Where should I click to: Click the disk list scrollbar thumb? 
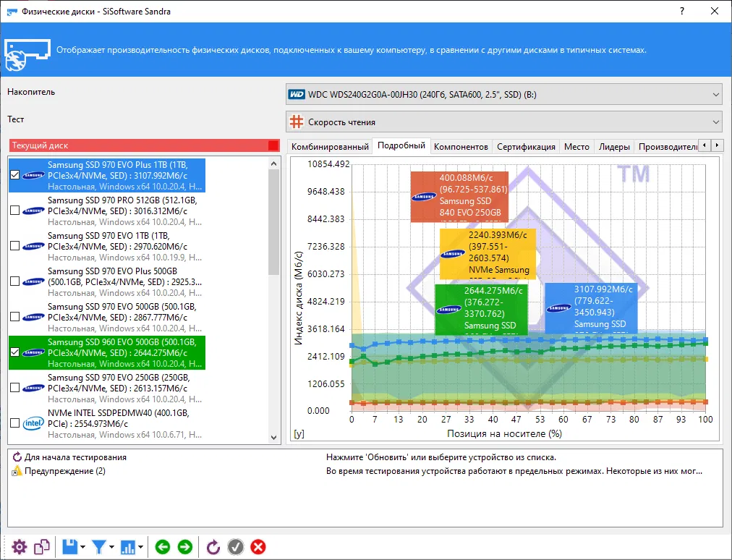tap(273, 222)
